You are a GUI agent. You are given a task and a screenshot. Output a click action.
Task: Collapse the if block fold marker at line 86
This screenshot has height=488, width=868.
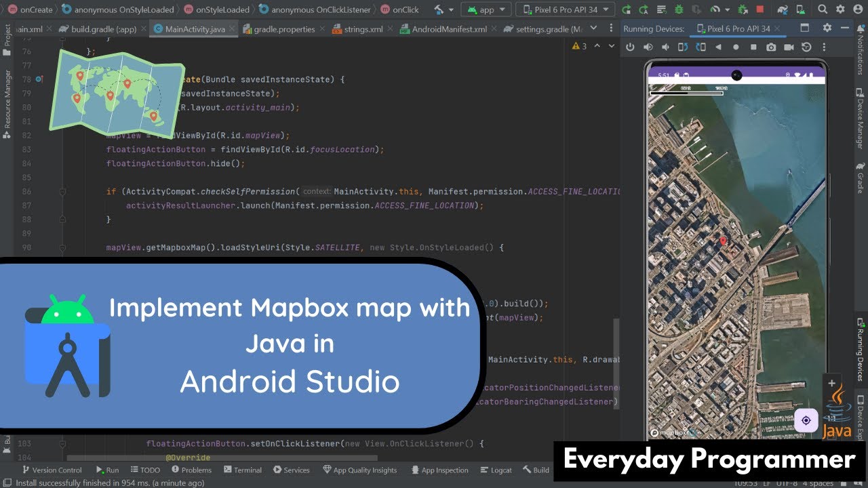tap(62, 192)
